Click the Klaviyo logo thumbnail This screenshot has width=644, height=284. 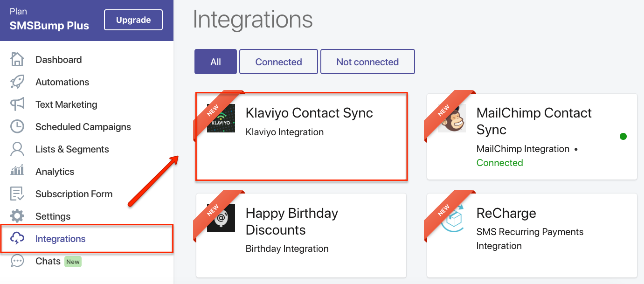[x=221, y=118]
